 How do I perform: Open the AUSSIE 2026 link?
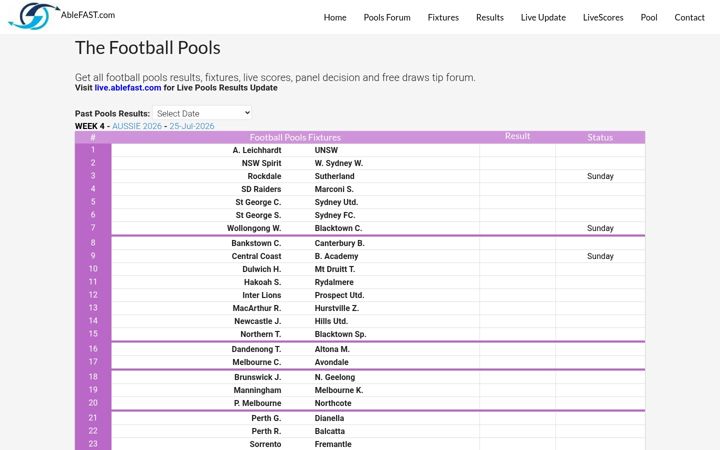(x=137, y=126)
